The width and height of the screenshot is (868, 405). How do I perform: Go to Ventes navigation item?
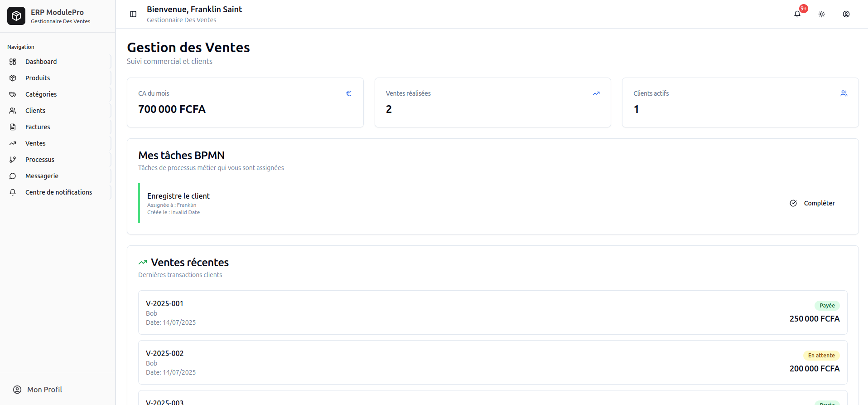(x=35, y=143)
